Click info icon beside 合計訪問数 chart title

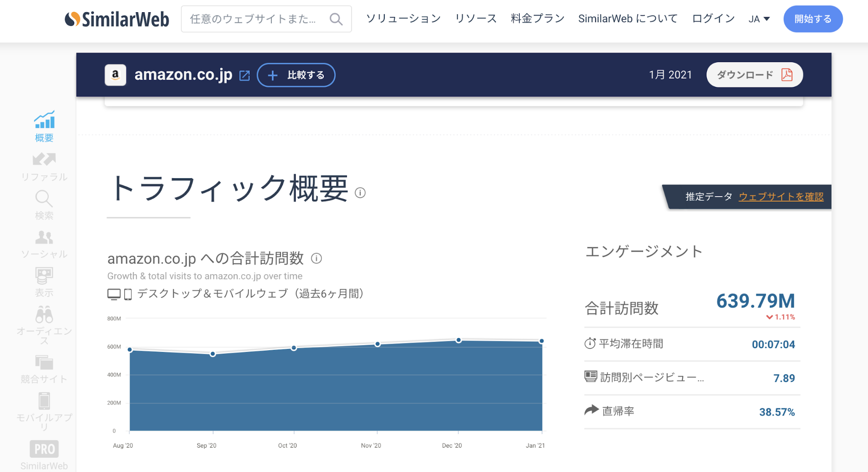(317, 259)
